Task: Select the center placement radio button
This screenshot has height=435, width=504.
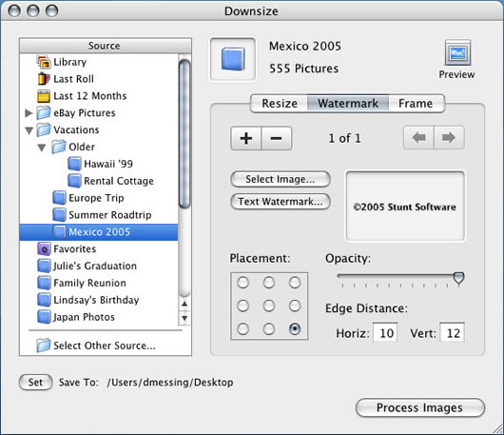Action: click(269, 306)
